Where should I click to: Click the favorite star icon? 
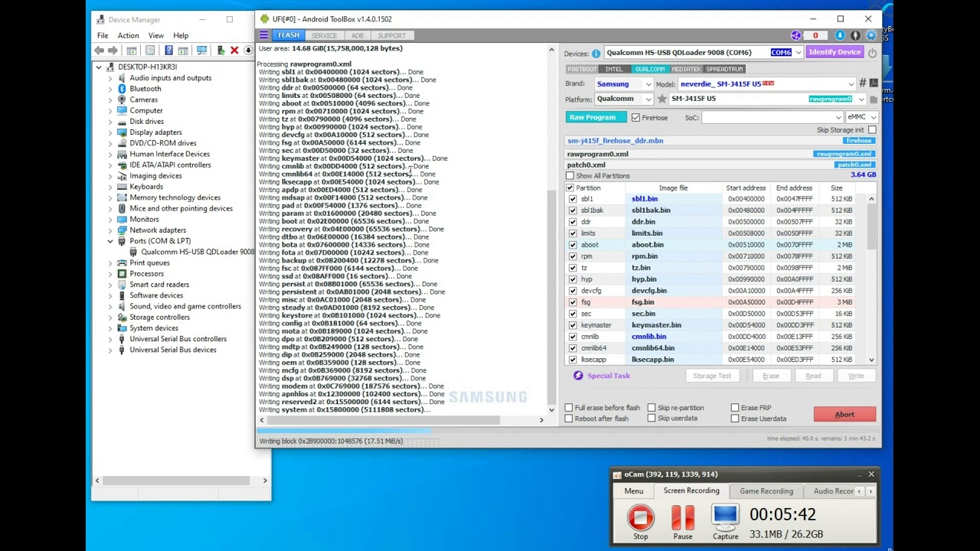[x=662, y=99]
